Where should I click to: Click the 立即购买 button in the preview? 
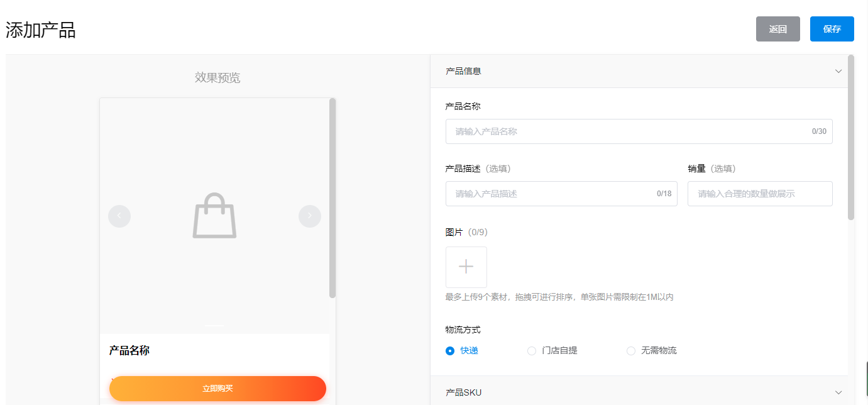[x=217, y=388]
